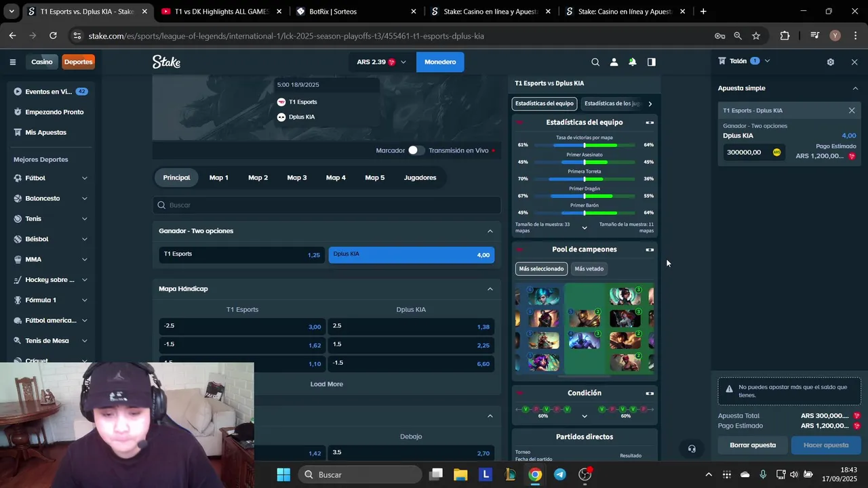Screen dimensions: 868x488
Task: Collapse the Ganador - Two opciones market
Action: pyautogui.click(x=490, y=231)
